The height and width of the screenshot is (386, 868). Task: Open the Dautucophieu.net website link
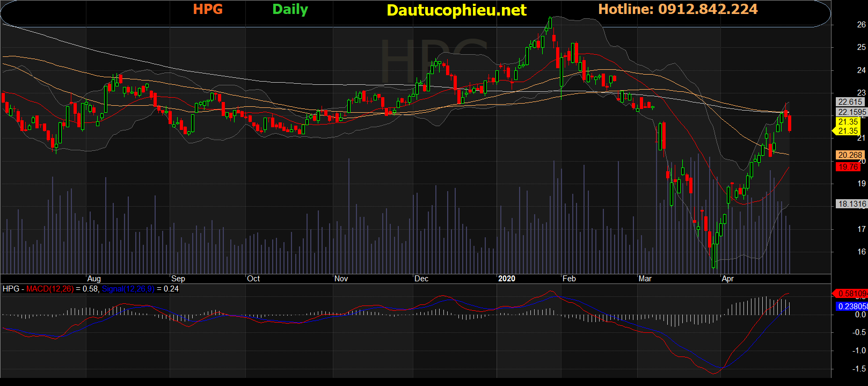coord(456,10)
